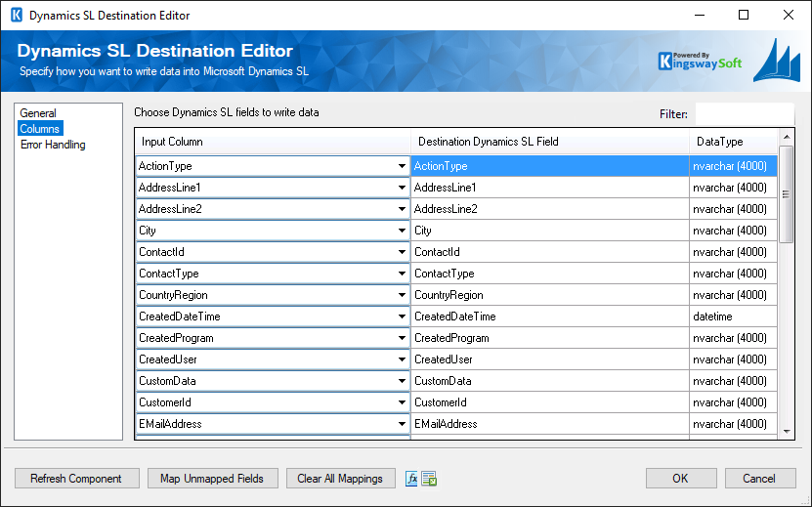Click the mapping table icon beside fx
Image resolution: width=812 pixels, height=507 pixels.
[429, 479]
